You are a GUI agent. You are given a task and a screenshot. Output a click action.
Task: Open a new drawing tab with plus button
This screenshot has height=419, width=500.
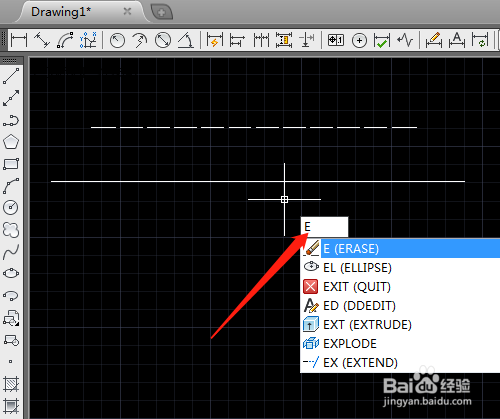point(162,12)
